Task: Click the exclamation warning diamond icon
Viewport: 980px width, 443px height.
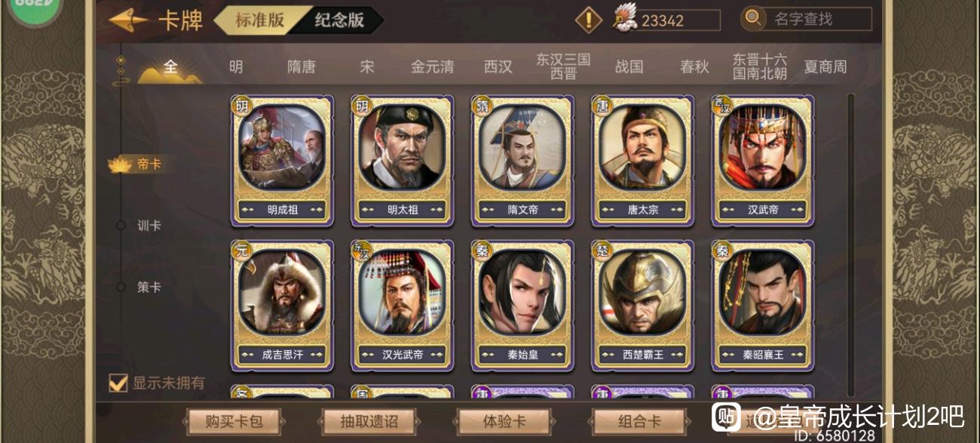Action: click(589, 20)
